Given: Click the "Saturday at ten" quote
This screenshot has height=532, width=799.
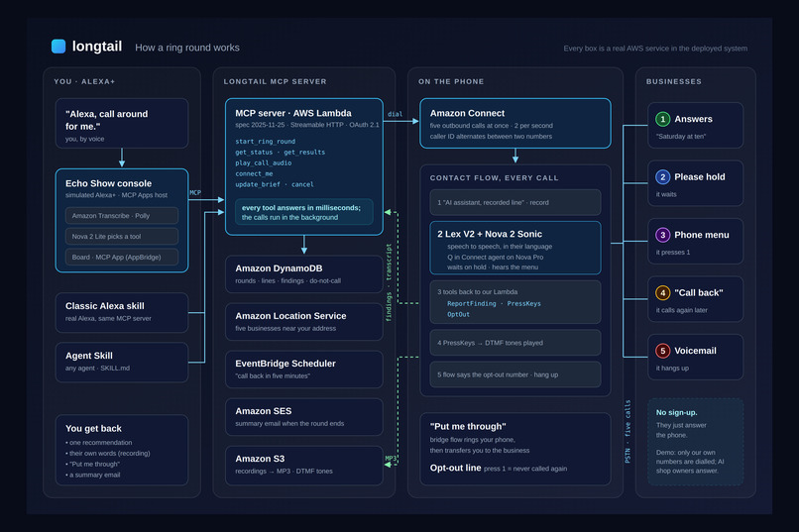Looking at the screenshot, I should click(681, 137).
